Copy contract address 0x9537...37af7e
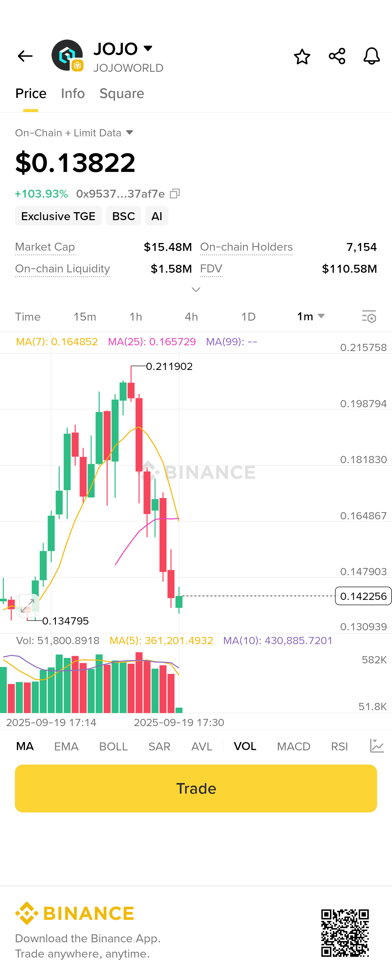The height and width of the screenshot is (980, 392). (175, 194)
